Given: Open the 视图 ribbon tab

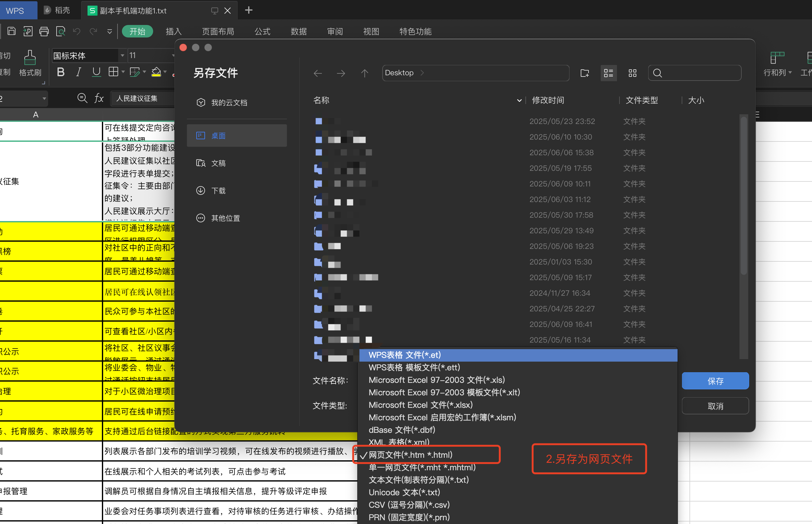Looking at the screenshot, I should point(371,31).
